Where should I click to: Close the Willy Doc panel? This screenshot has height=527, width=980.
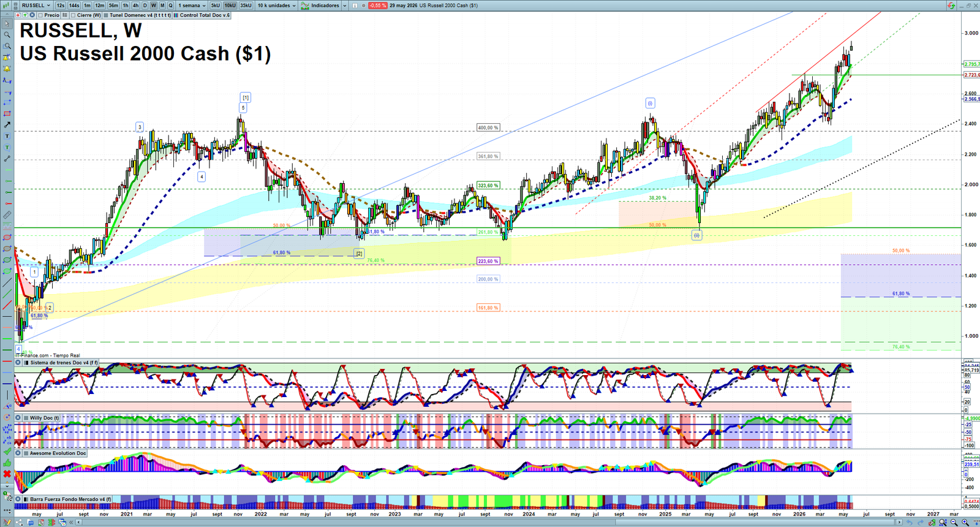click(x=18, y=418)
